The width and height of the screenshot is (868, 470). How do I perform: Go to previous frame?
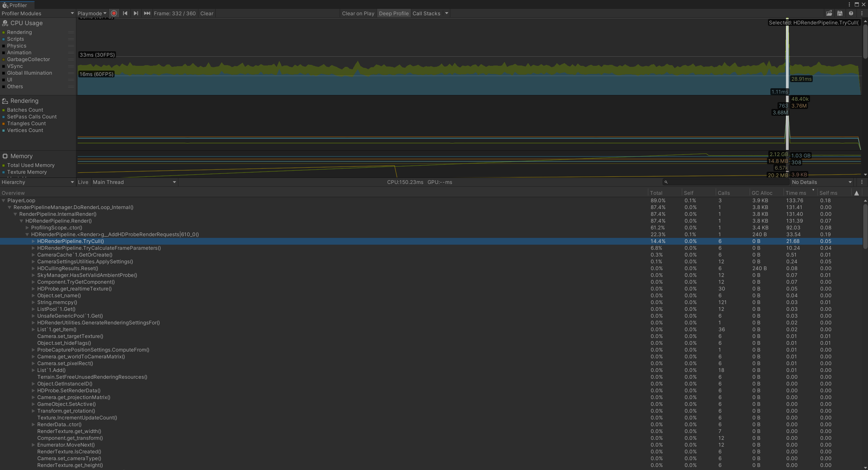[125, 13]
